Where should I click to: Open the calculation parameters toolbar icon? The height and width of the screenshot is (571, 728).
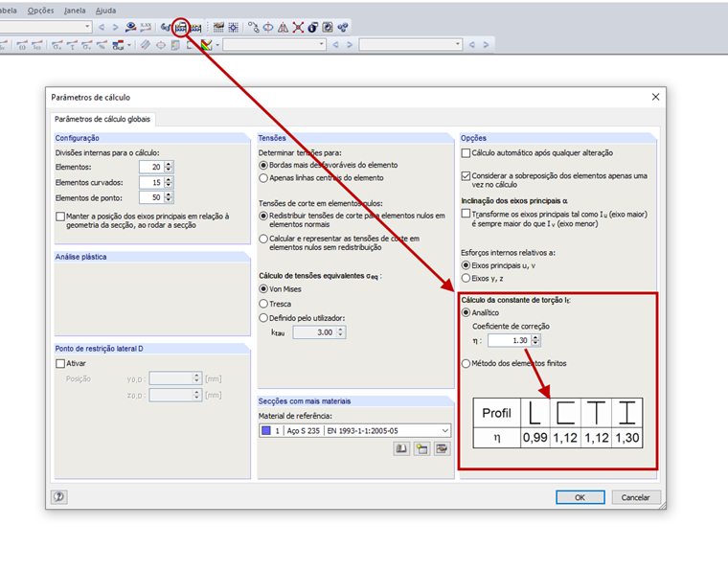coord(181,28)
